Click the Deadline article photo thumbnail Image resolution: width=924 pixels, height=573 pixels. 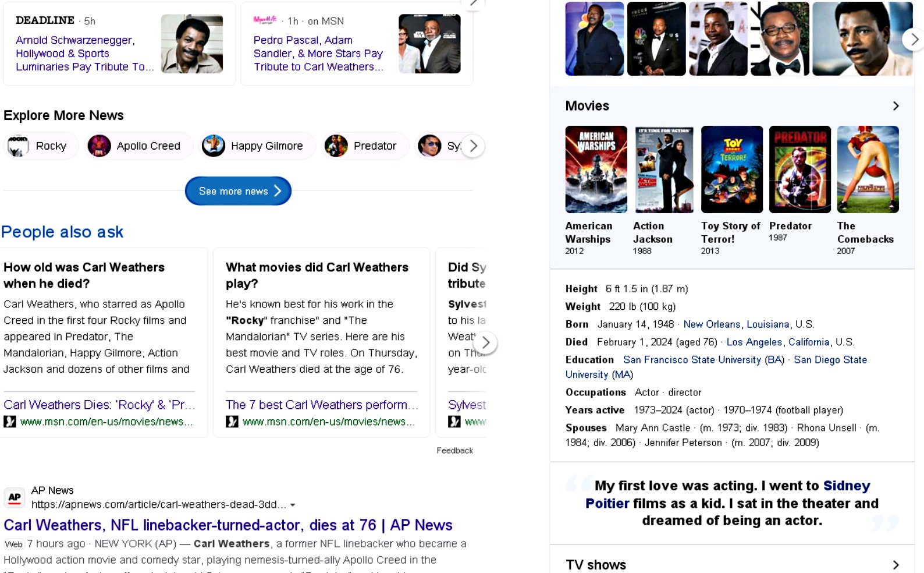(x=192, y=44)
